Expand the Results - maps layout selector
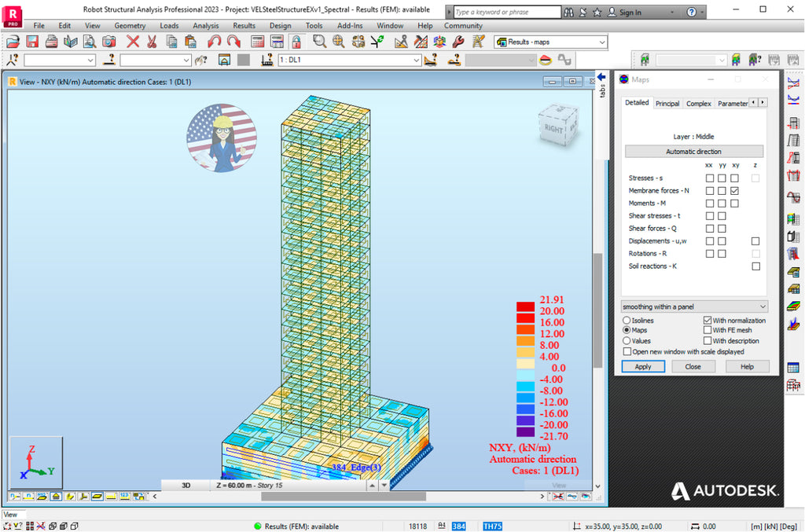The height and width of the screenshot is (532, 805). click(602, 41)
